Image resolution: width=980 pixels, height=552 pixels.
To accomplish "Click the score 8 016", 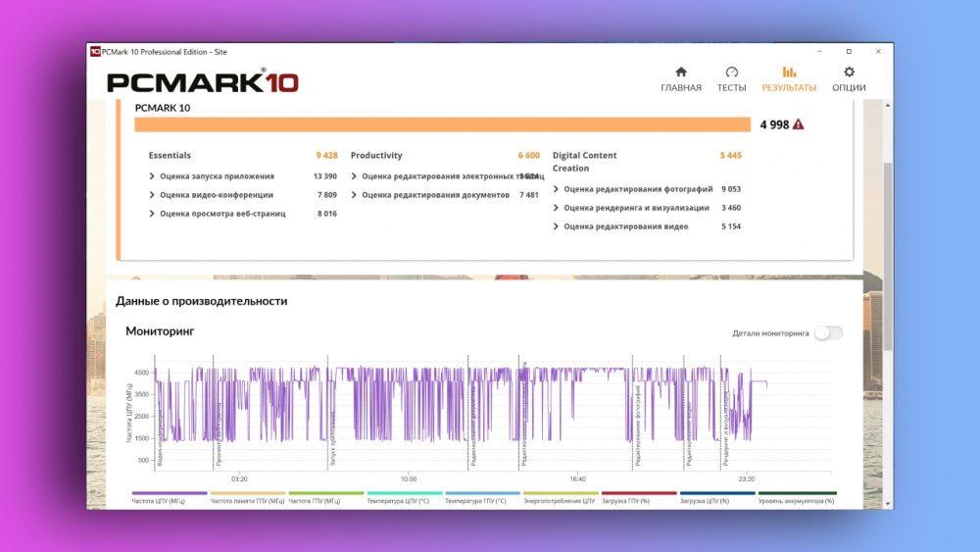I will point(327,214).
